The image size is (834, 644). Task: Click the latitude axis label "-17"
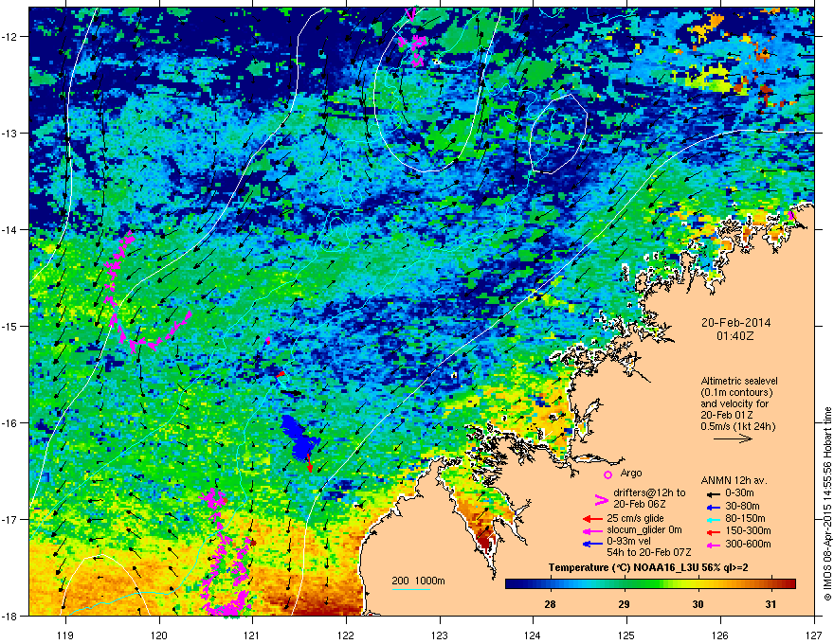point(10,519)
